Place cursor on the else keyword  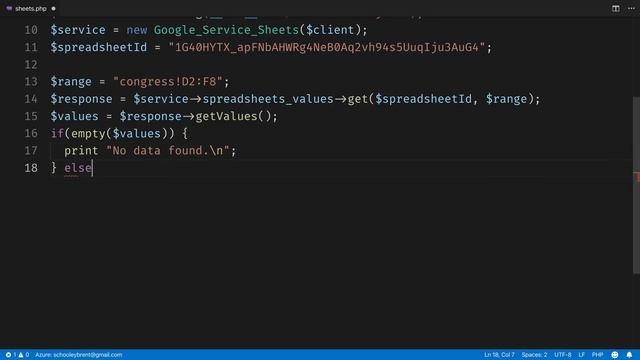pos(78,168)
